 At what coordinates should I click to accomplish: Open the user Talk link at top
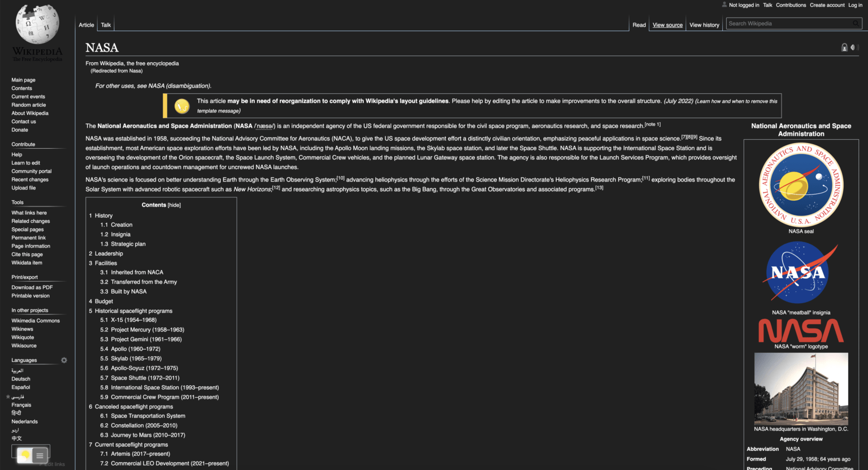[x=767, y=5]
